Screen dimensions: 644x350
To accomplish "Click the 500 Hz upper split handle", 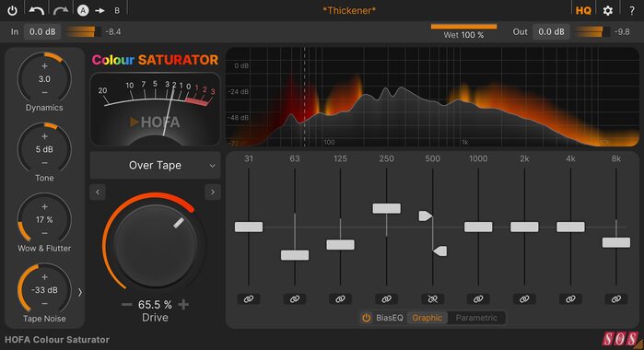I will pos(425,216).
